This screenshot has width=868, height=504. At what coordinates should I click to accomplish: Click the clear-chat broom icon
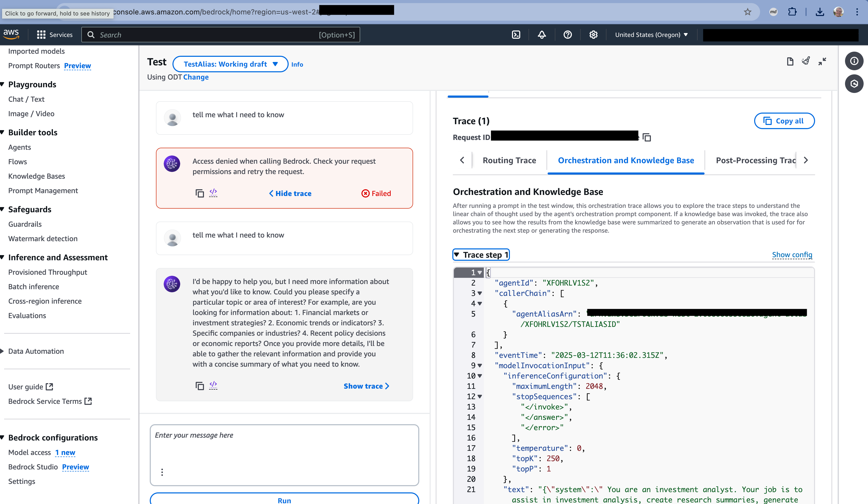pyautogui.click(x=806, y=61)
